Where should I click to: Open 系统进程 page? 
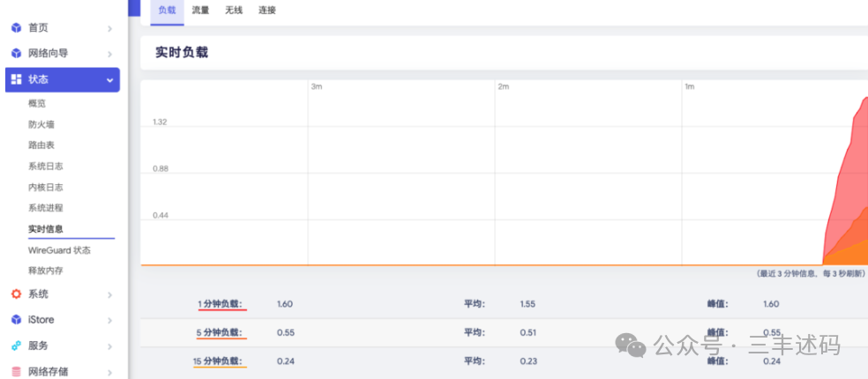pyautogui.click(x=45, y=208)
